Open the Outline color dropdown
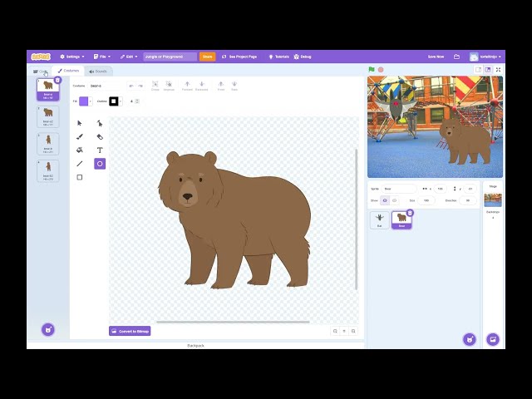 coord(121,101)
